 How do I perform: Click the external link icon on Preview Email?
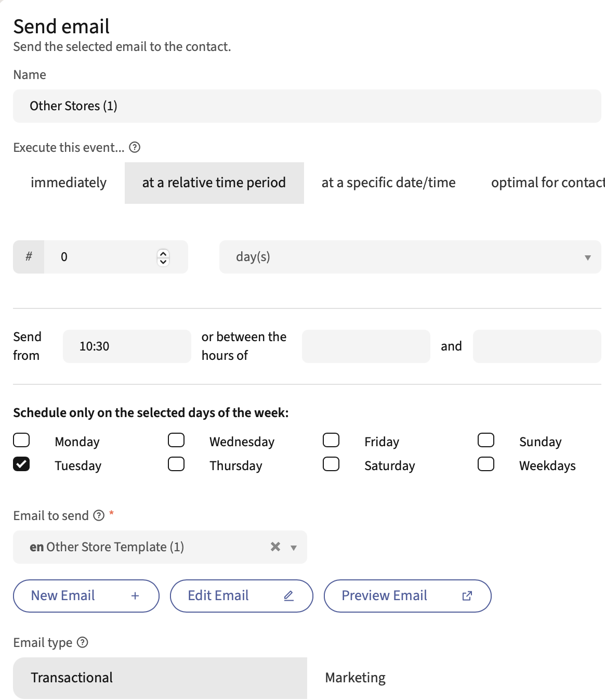click(467, 596)
